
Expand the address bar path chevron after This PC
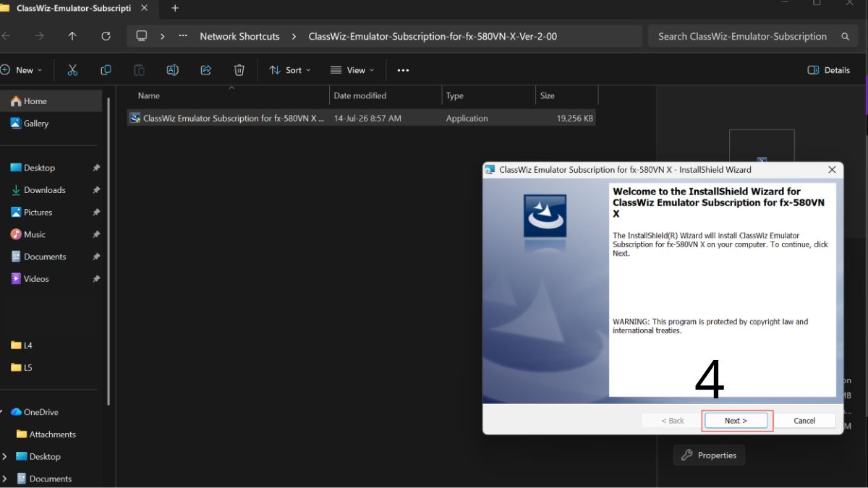(x=163, y=36)
